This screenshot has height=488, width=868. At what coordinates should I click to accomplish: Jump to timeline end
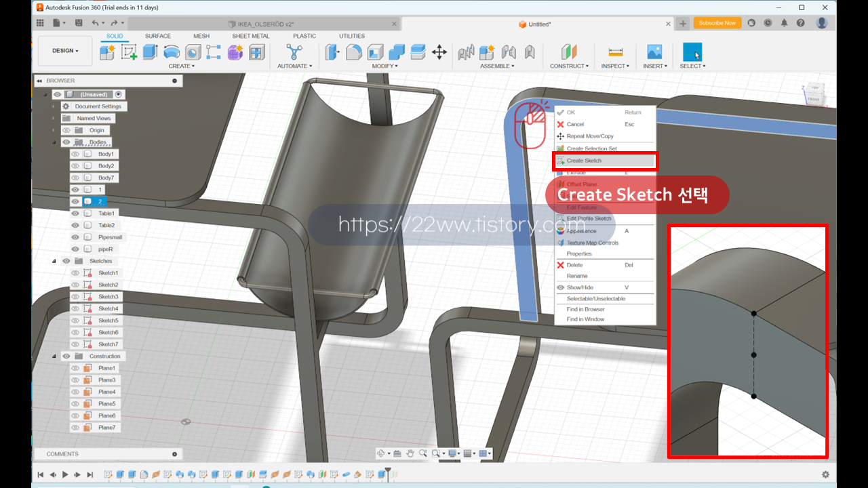pos(90,474)
